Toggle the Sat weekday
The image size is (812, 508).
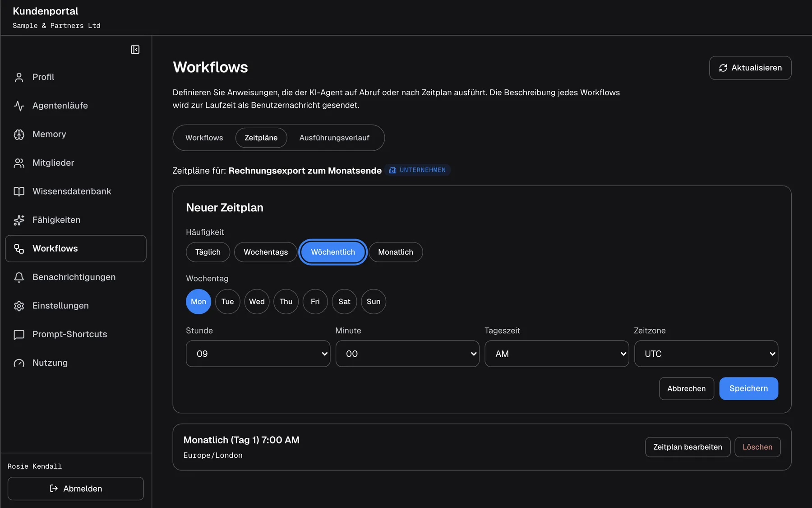(344, 302)
